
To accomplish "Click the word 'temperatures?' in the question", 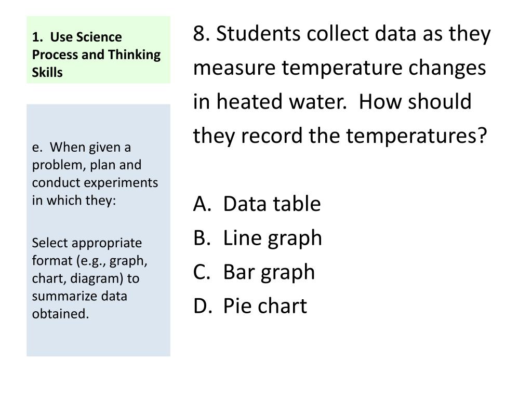I will [x=416, y=137].
